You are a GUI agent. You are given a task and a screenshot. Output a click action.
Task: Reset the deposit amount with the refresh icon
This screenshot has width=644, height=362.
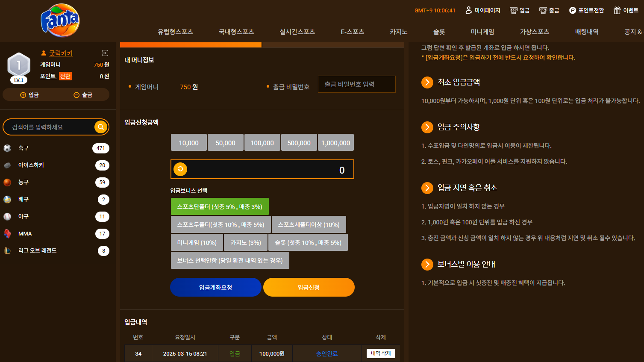(180, 169)
